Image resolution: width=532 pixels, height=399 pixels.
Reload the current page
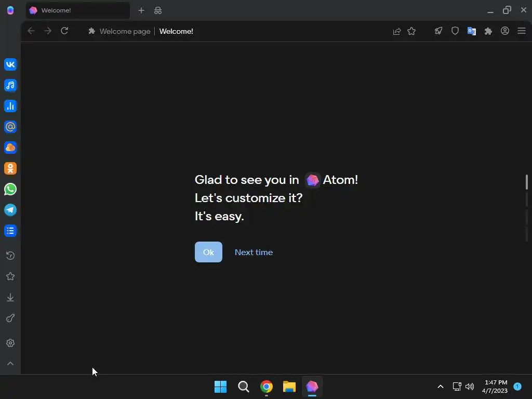click(x=64, y=31)
